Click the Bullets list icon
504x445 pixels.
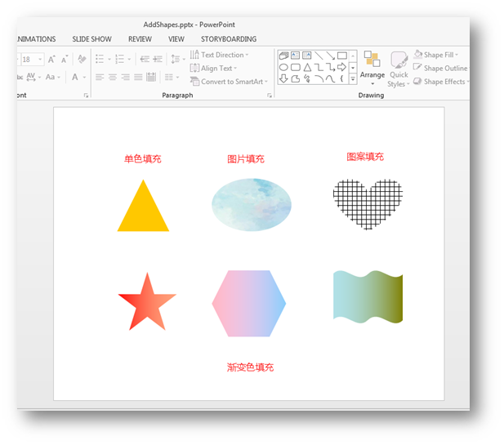click(100, 59)
